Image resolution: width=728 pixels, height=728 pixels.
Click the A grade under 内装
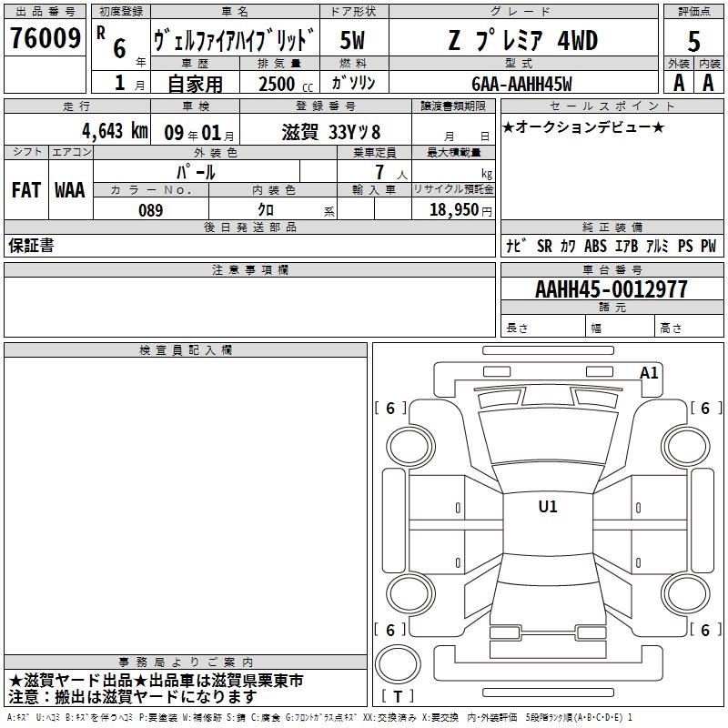[x=708, y=83]
